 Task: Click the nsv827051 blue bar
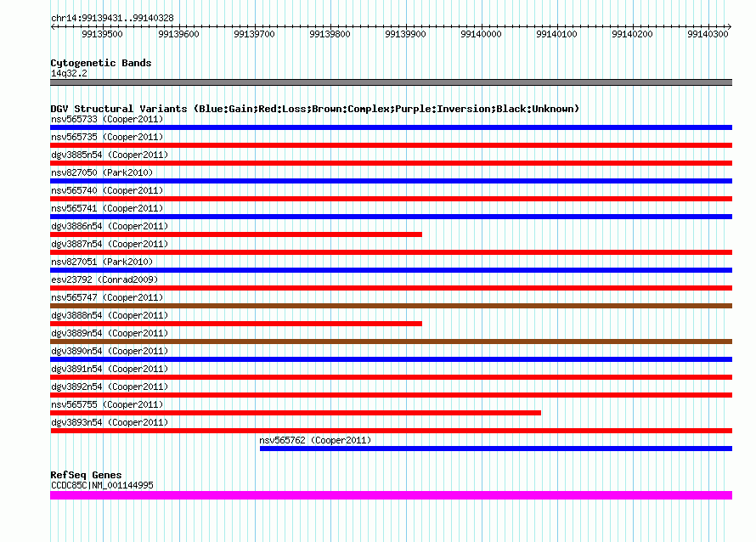tap(391, 270)
